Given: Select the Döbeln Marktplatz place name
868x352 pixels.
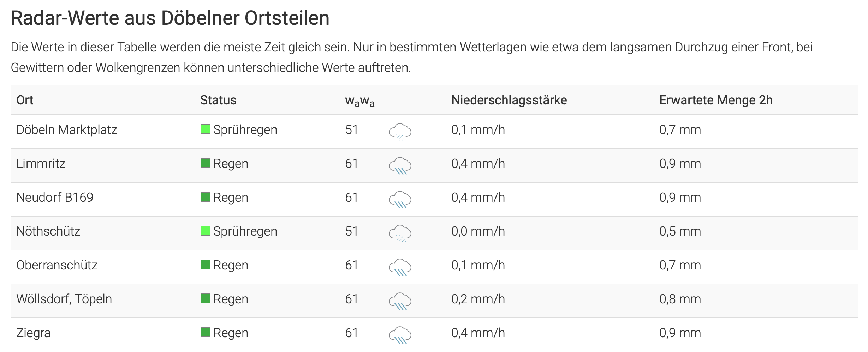Looking at the screenshot, I should [67, 130].
